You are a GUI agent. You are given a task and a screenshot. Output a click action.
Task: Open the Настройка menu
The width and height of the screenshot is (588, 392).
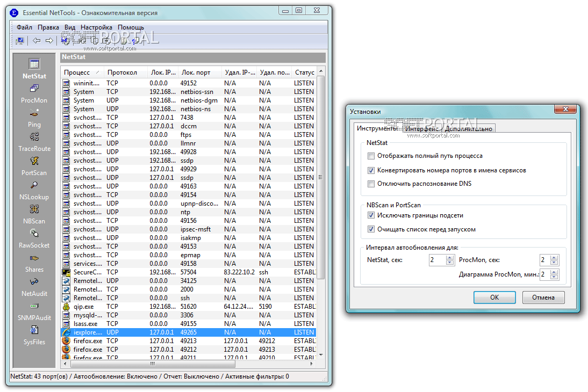(96, 27)
